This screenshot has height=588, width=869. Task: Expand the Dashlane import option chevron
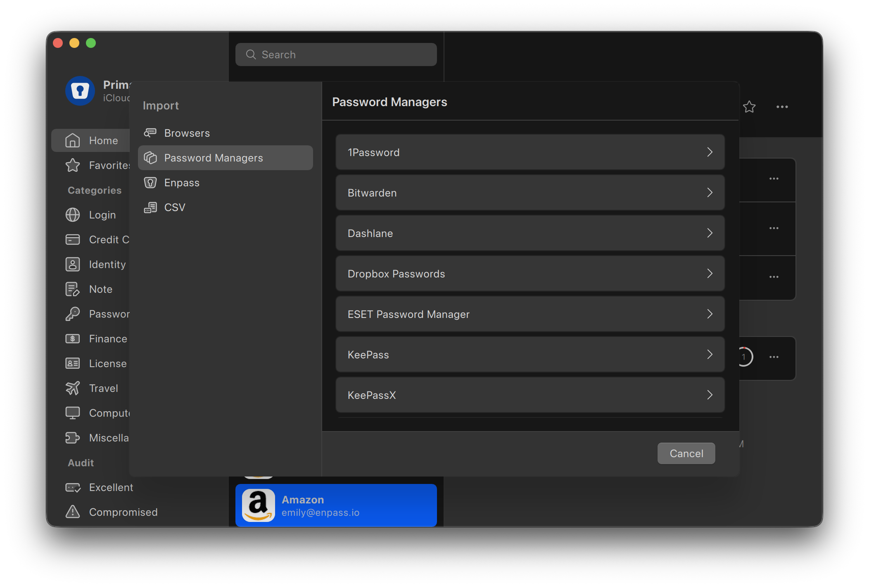[x=710, y=233]
